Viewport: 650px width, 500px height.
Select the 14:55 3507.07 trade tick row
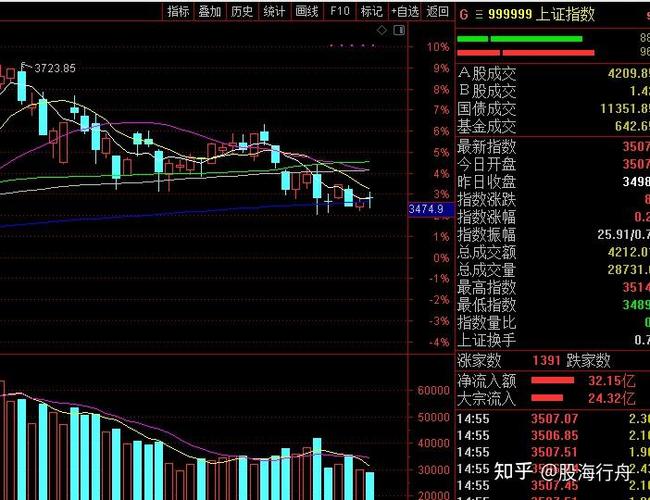coord(550,419)
